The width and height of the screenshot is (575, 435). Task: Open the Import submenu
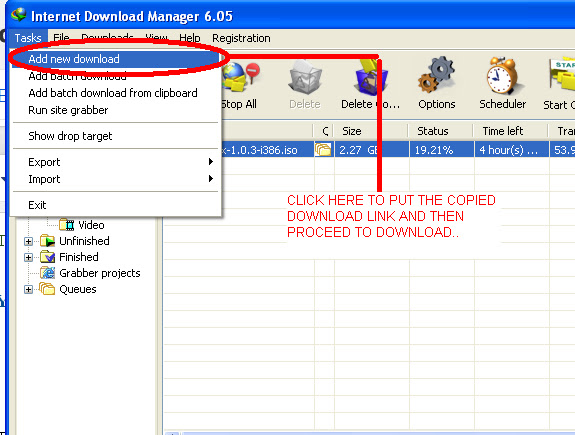coord(116,179)
